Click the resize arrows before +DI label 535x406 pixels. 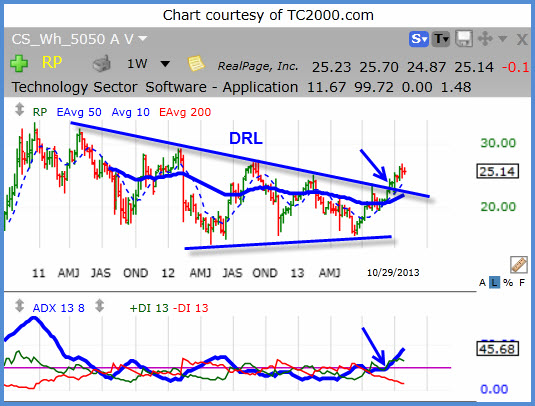(x=99, y=306)
